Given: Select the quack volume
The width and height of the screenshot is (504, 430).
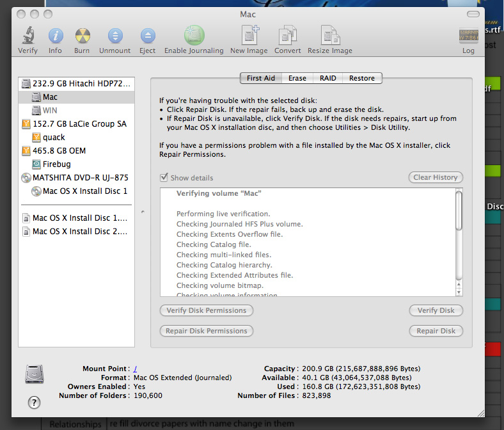Looking at the screenshot, I should (x=77, y=138).
